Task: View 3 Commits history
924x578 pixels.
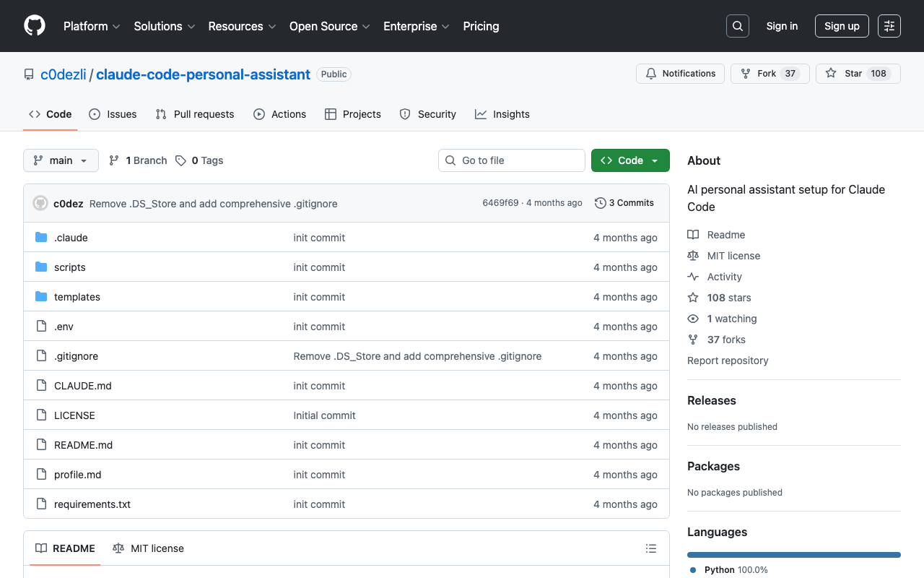Action: click(624, 203)
